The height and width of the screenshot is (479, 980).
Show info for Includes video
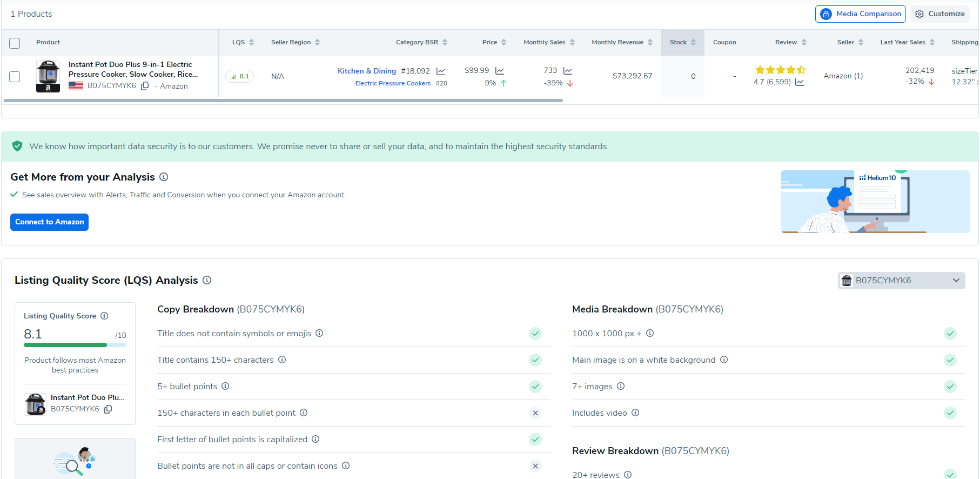[635, 413]
